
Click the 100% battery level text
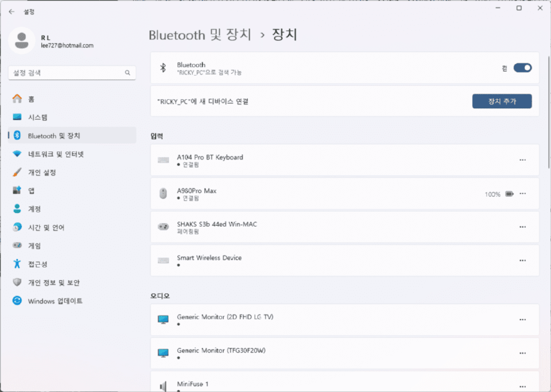pos(492,194)
